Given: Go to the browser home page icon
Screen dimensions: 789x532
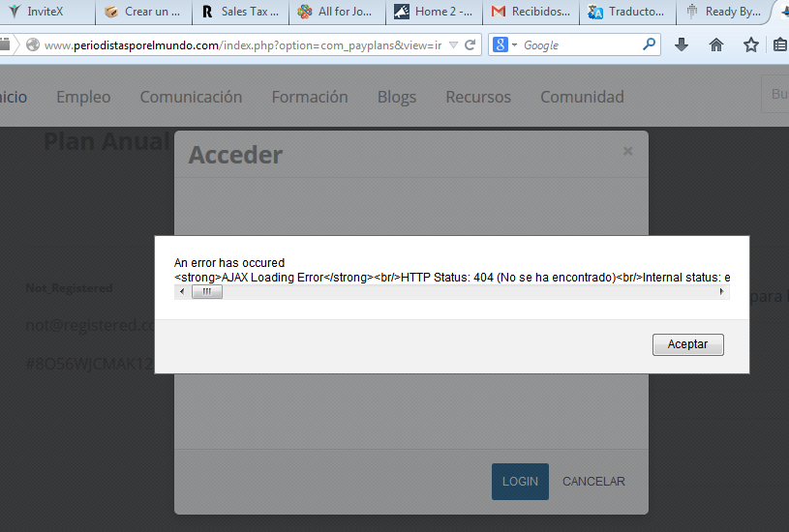Looking at the screenshot, I should pyautogui.click(x=716, y=45).
